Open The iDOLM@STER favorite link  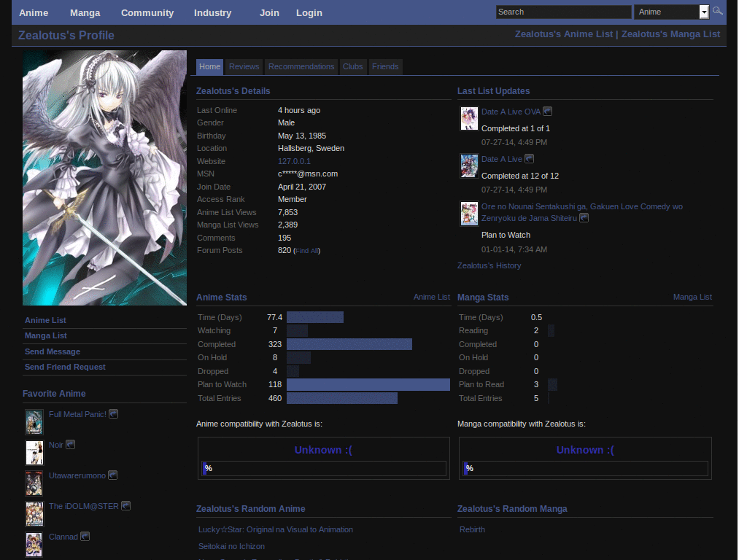[83, 506]
